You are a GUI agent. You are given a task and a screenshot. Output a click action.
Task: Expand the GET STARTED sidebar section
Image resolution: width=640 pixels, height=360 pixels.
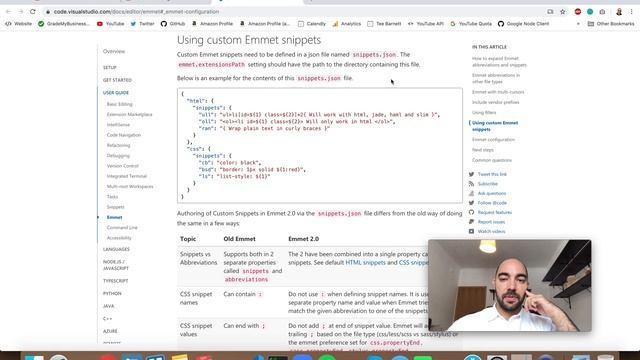coord(117,80)
